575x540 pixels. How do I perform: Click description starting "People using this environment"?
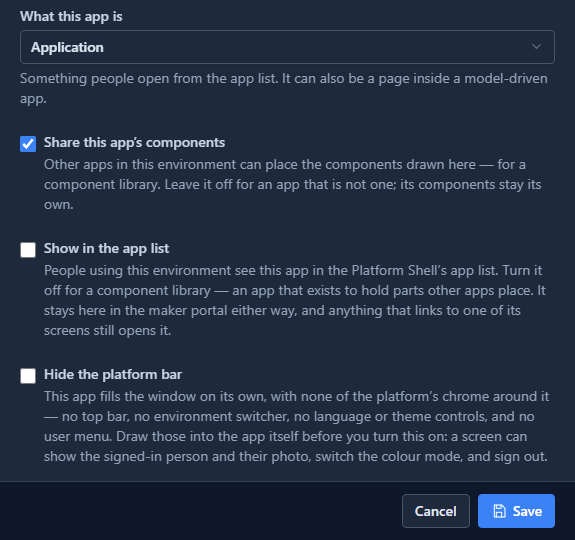tap(295, 301)
